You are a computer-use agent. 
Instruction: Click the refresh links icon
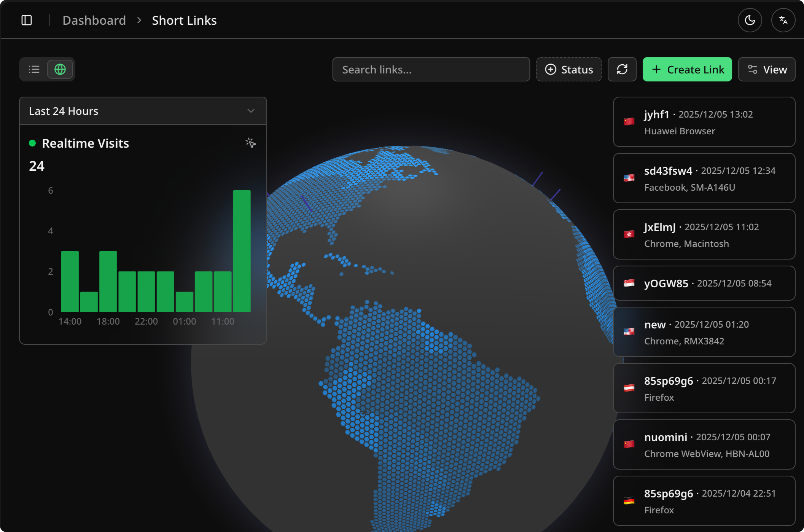tap(622, 69)
